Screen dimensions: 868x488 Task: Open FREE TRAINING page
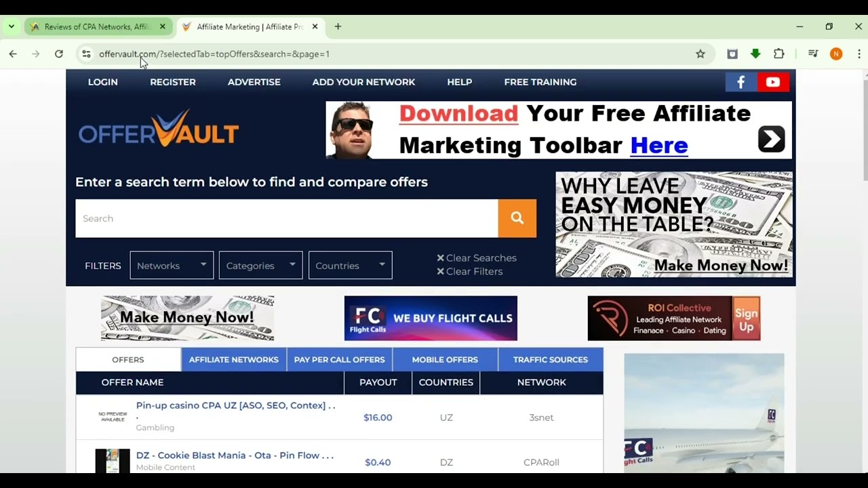(x=540, y=82)
